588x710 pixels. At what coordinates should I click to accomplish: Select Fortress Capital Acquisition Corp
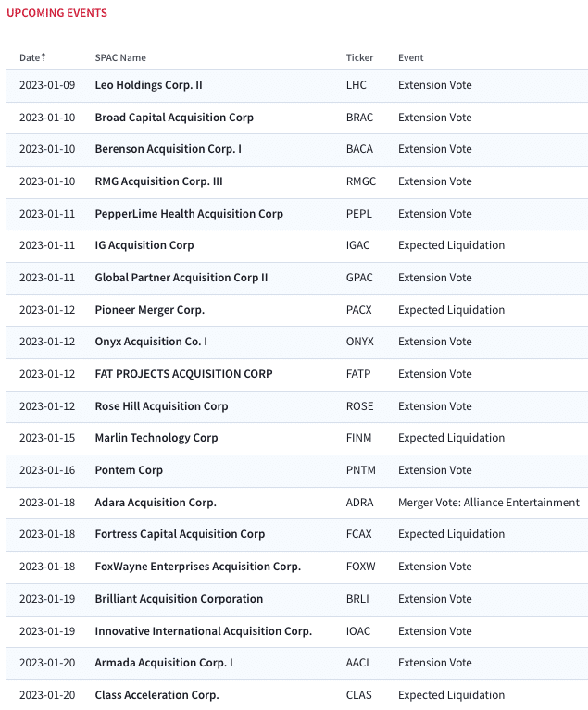[x=180, y=534]
